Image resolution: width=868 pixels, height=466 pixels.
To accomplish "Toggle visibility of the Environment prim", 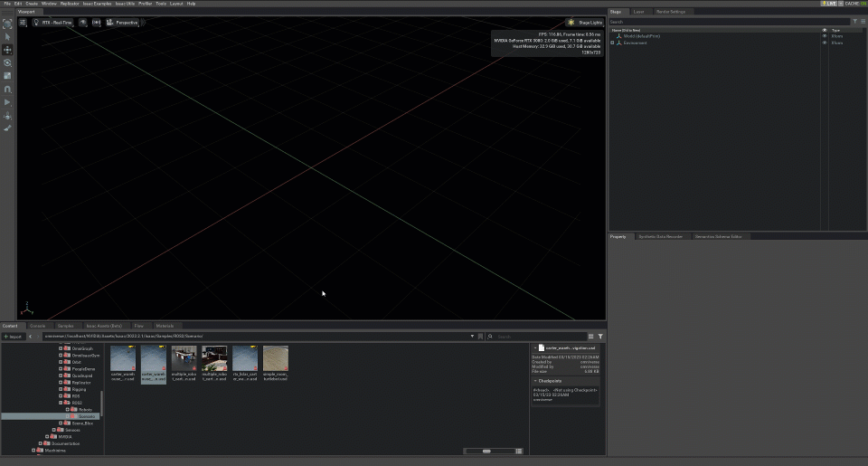I will click(x=824, y=43).
